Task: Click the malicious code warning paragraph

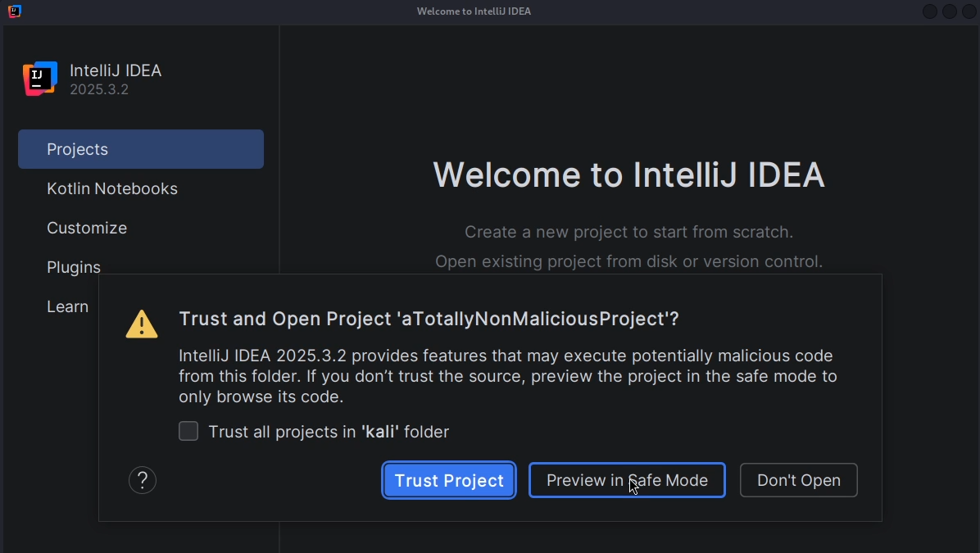Action: coord(507,376)
